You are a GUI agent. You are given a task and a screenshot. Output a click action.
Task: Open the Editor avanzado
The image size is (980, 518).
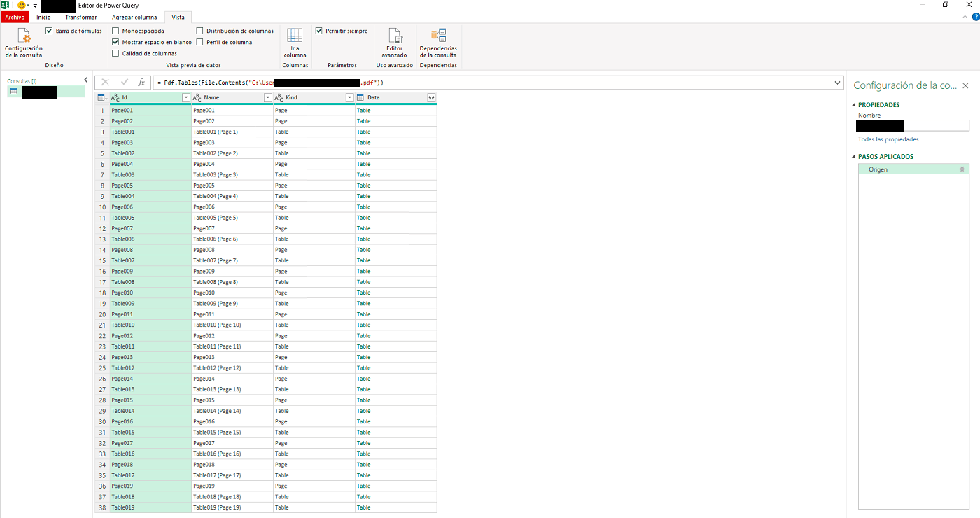(x=394, y=43)
